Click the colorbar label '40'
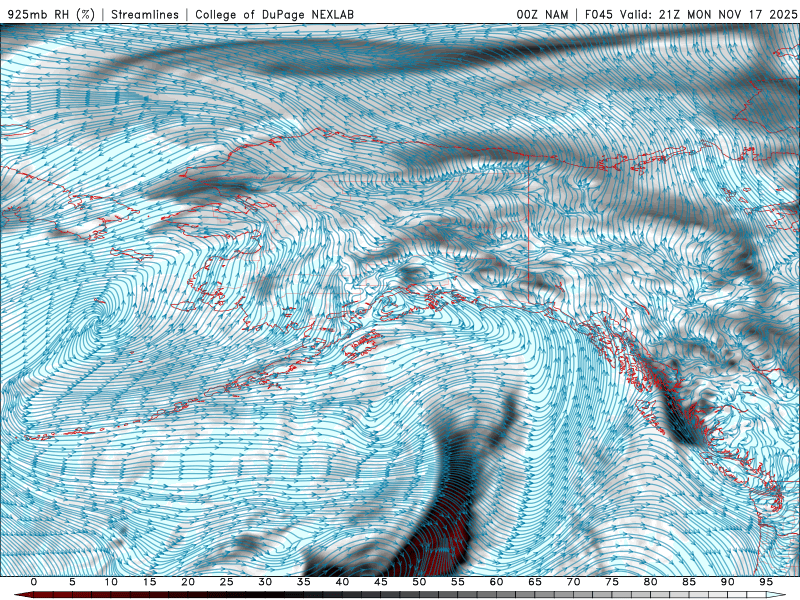 click(x=342, y=582)
